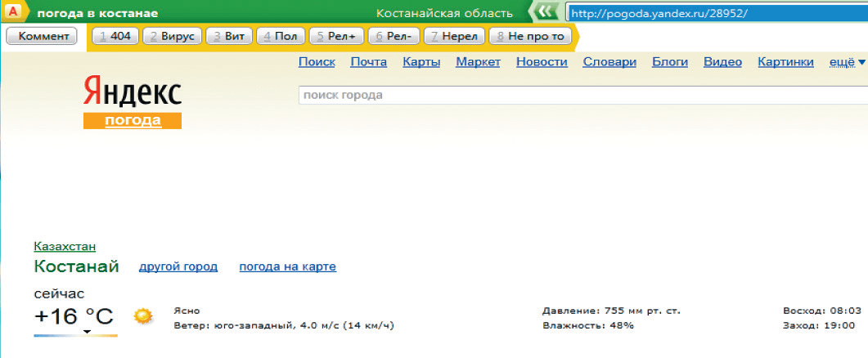This screenshot has height=358, width=868.
Task: Click the другой город link
Action: (x=178, y=267)
